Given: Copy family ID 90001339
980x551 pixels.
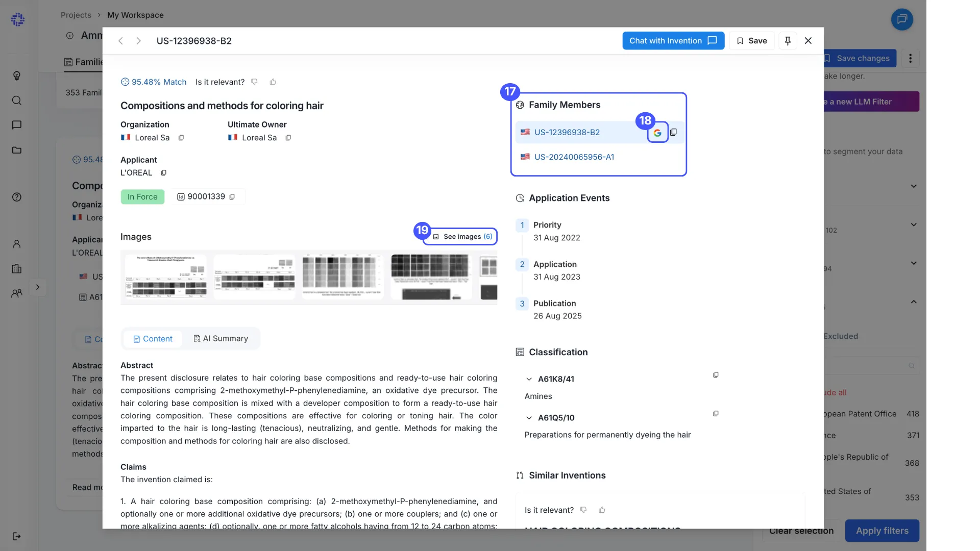Looking at the screenshot, I should [232, 197].
